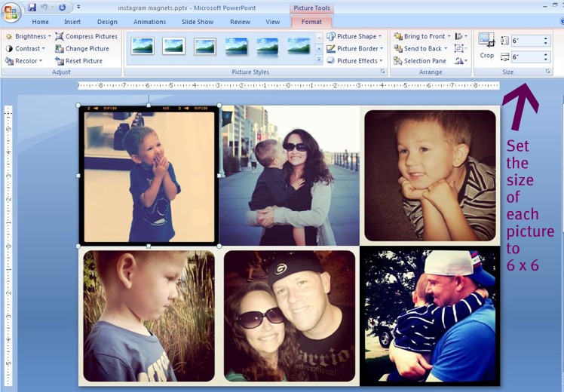Screen dimensions: 564x392
Task: Redo the last action
Action: pos(63,8)
